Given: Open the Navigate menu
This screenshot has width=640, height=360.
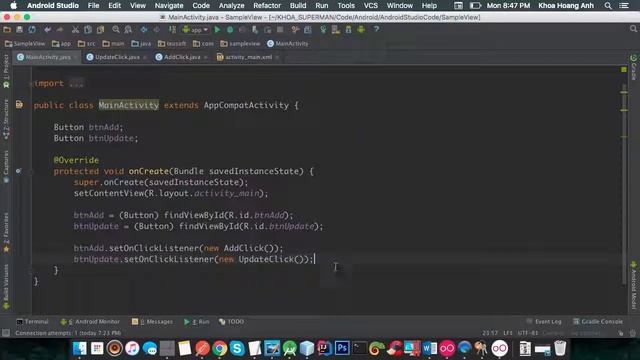Looking at the screenshot, I should [x=169, y=6].
